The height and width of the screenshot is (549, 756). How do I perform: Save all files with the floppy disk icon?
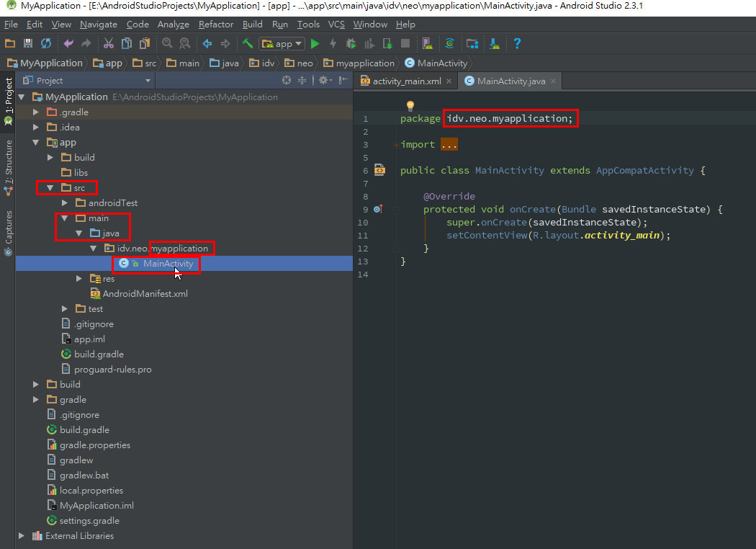coord(28,44)
